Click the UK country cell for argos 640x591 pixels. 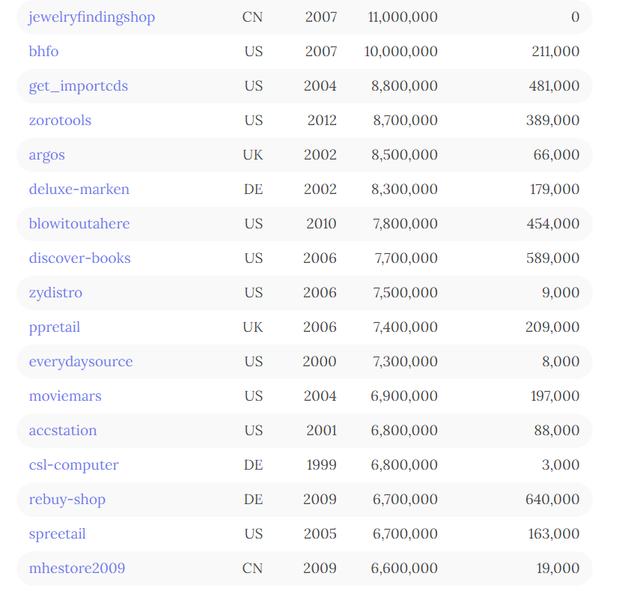[253, 155]
